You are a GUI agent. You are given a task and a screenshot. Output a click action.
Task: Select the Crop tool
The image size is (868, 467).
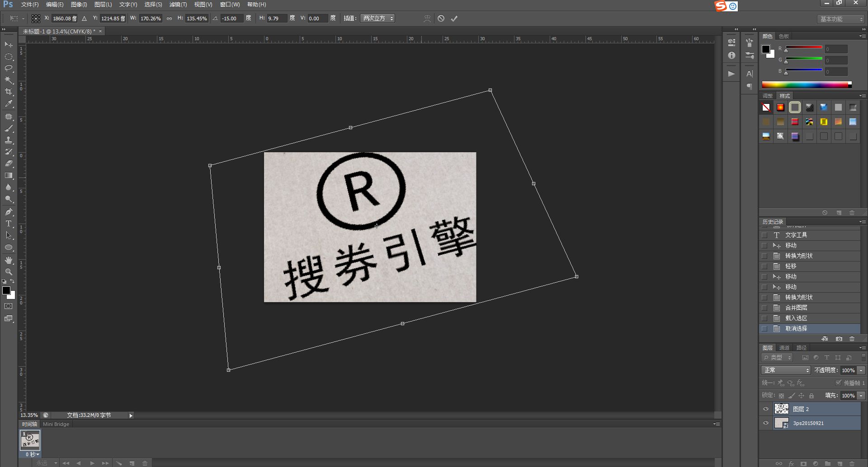(9, 92)
